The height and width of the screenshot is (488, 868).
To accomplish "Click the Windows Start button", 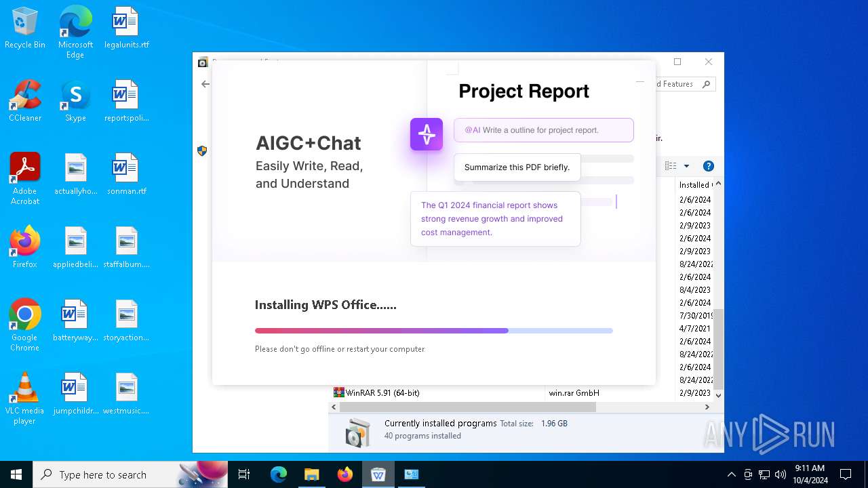I will tap(16, 474).
